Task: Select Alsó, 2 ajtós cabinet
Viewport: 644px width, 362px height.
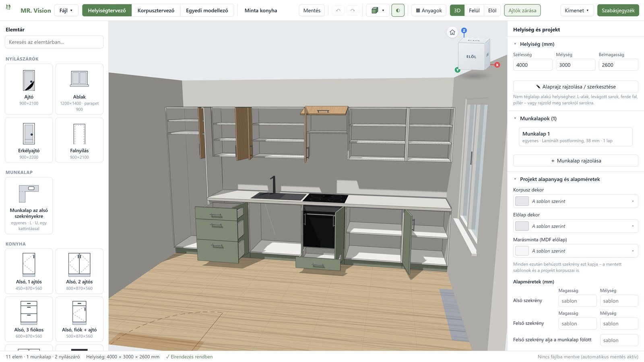Action: pos(79,271)
